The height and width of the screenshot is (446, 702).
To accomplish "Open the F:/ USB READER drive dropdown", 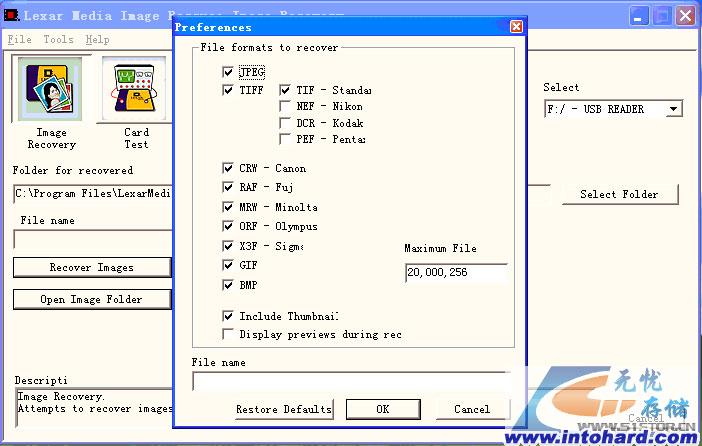I will coord(673,109).
